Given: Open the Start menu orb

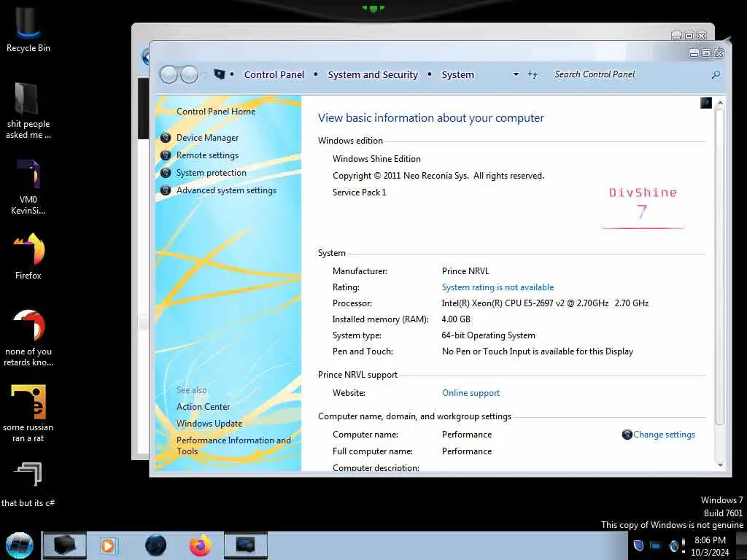Looking at the screenshot, I should [20, 545].
